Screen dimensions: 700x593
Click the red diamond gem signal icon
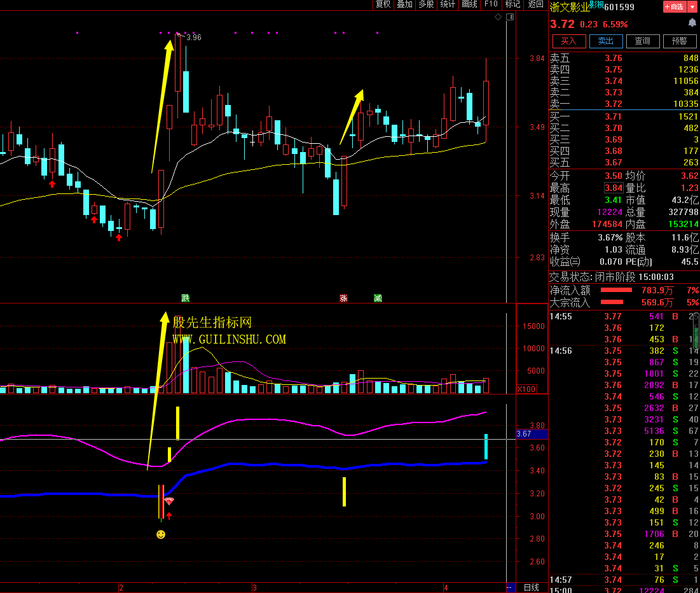(169, 501)
